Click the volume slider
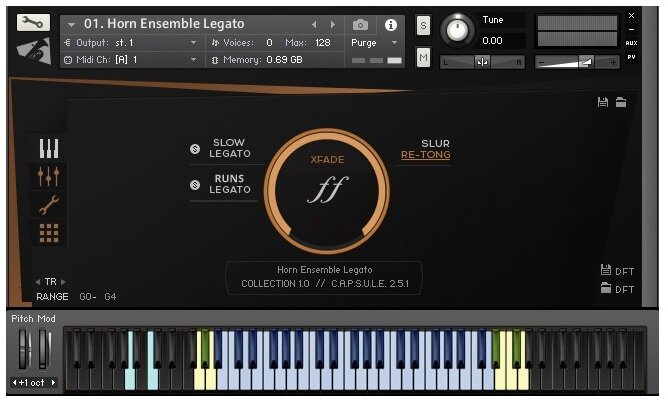This screenshot has width=668, height=405. (x=577, y=63)
